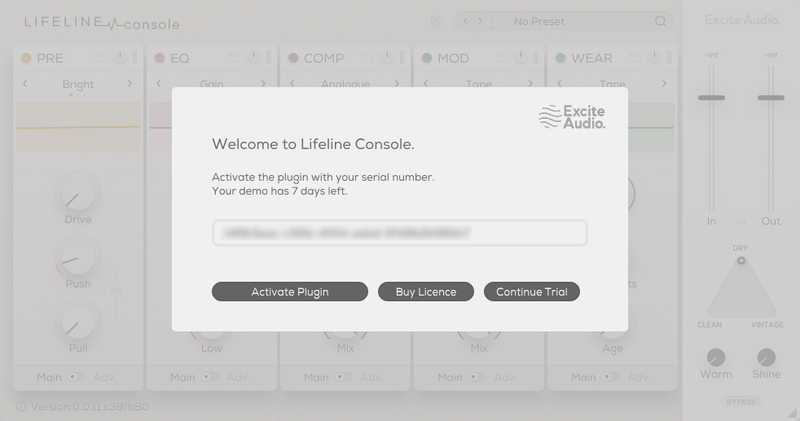
Task: Click the PRE header mini mix knob
Action: (120, 57)
